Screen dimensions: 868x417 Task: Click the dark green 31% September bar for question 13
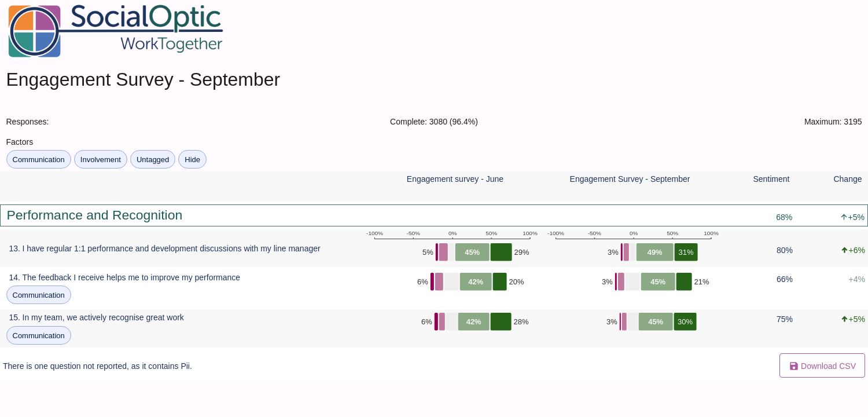pyautogui.click(x=686, y=252)
